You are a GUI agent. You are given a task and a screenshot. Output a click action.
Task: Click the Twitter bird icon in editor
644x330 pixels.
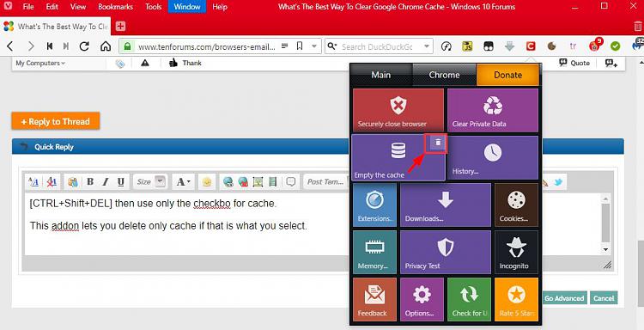(x=558, y=182)
